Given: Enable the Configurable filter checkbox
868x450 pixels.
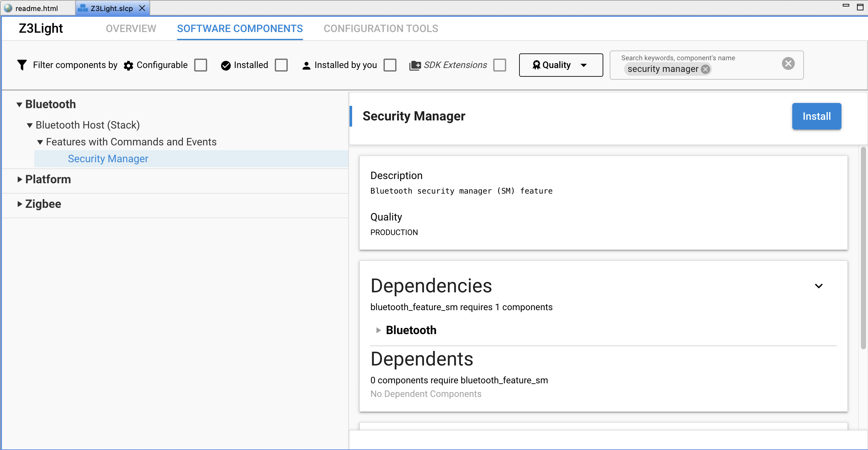Looking at the screenshot, I should pos(200,65).
